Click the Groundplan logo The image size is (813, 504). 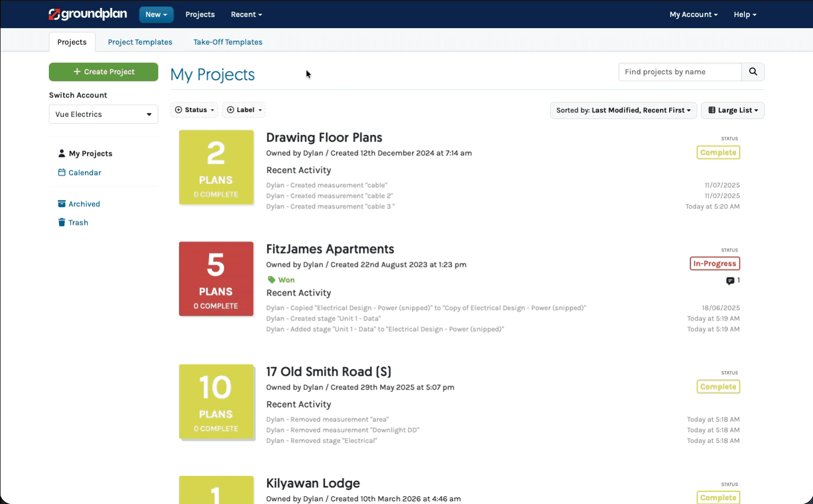(x=88, y=14)
